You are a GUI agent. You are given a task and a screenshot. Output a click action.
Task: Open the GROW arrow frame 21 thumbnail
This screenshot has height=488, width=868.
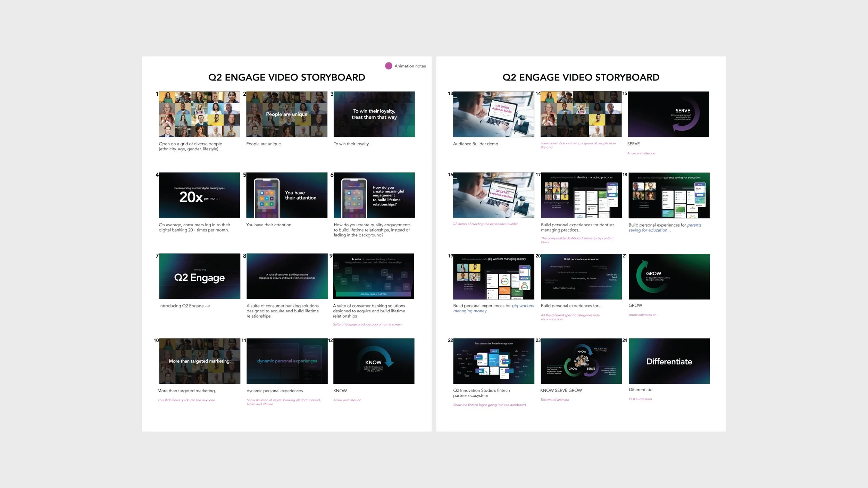(669, 277)
